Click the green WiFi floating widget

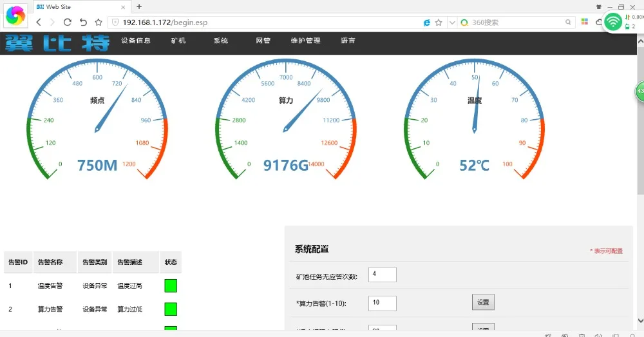coord(613,21)
